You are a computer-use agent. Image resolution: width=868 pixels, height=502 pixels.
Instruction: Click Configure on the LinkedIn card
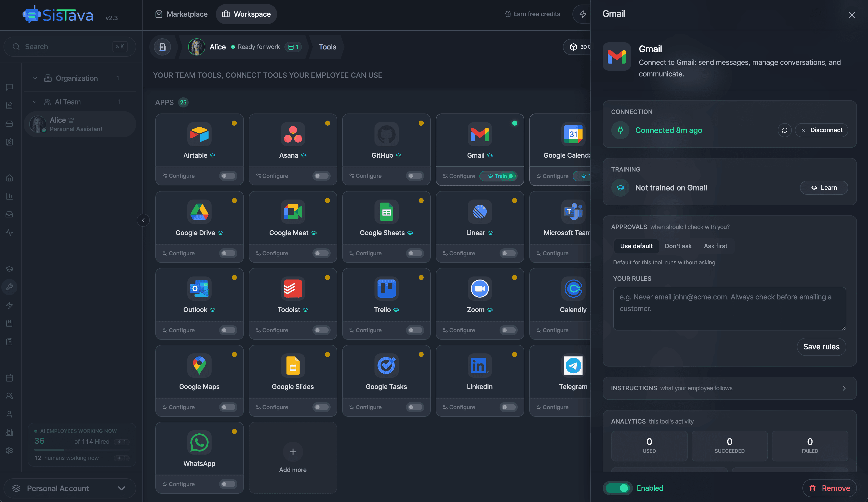(459, 407)
